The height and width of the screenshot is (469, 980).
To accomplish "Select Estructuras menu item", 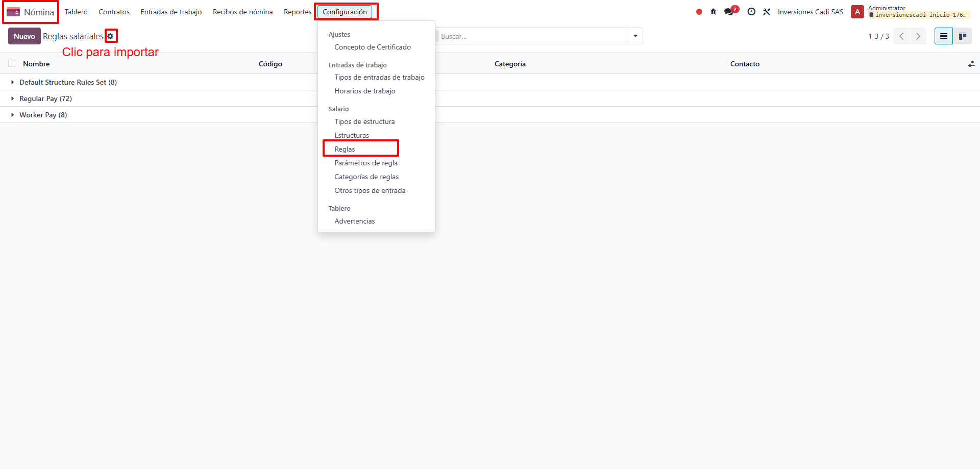I will point(352,135).
